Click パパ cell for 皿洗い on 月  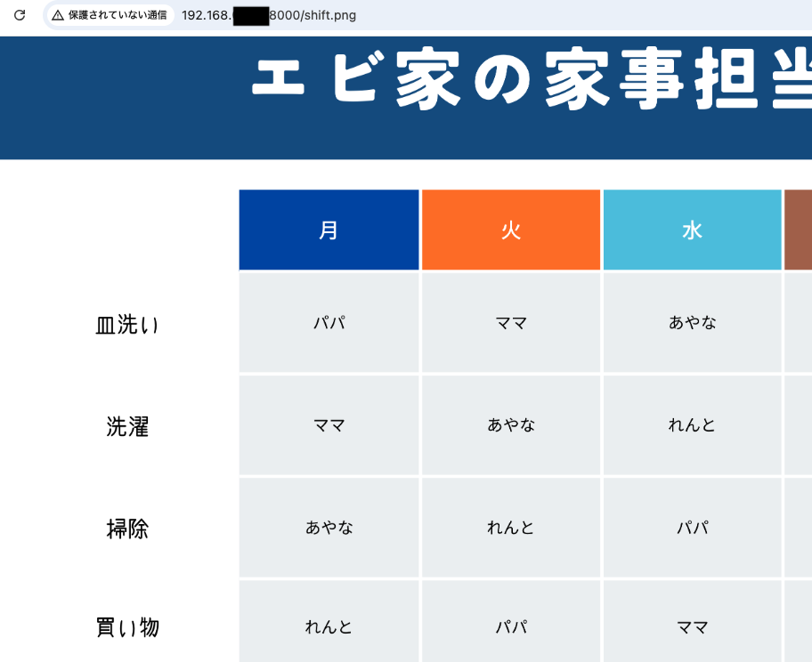(x=329, y=323)
